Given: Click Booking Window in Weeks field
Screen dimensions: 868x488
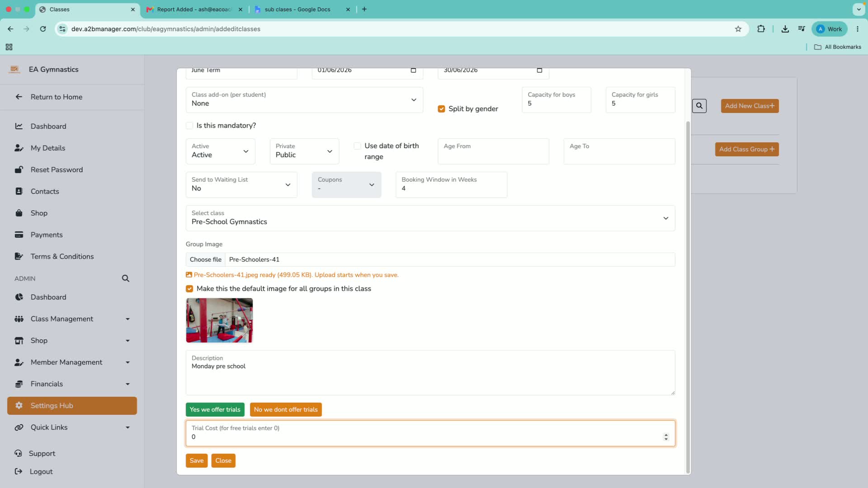Looking at the screenshot, I should (452, 185).
